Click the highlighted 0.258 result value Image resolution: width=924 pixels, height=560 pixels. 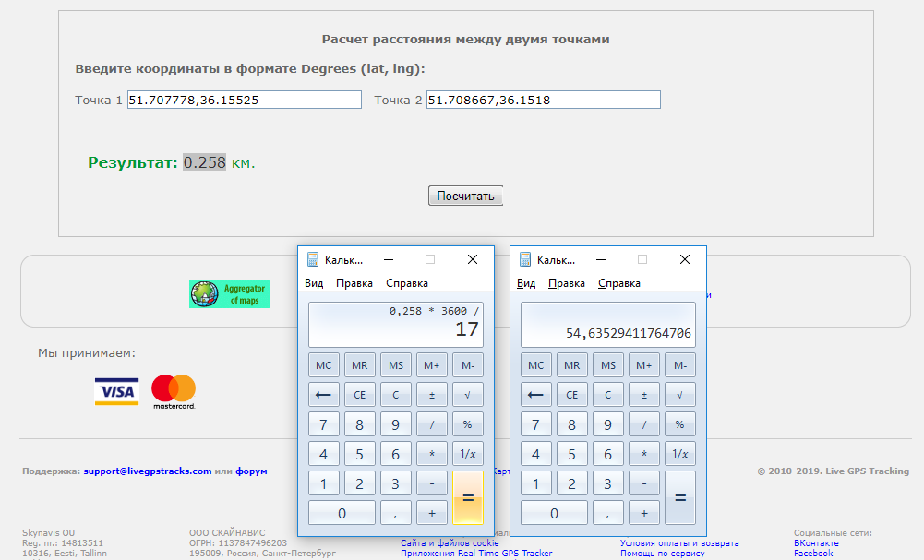[x=205, y=162]
